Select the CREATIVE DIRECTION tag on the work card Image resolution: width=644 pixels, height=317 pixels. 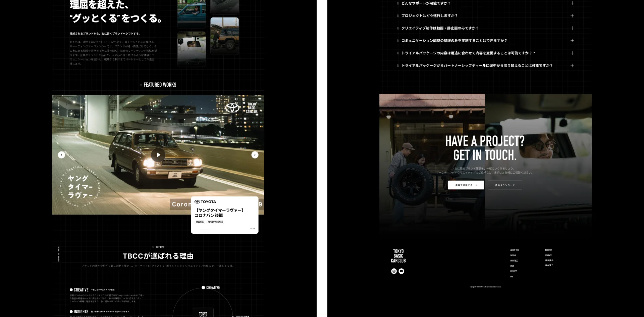coord(215,222)
